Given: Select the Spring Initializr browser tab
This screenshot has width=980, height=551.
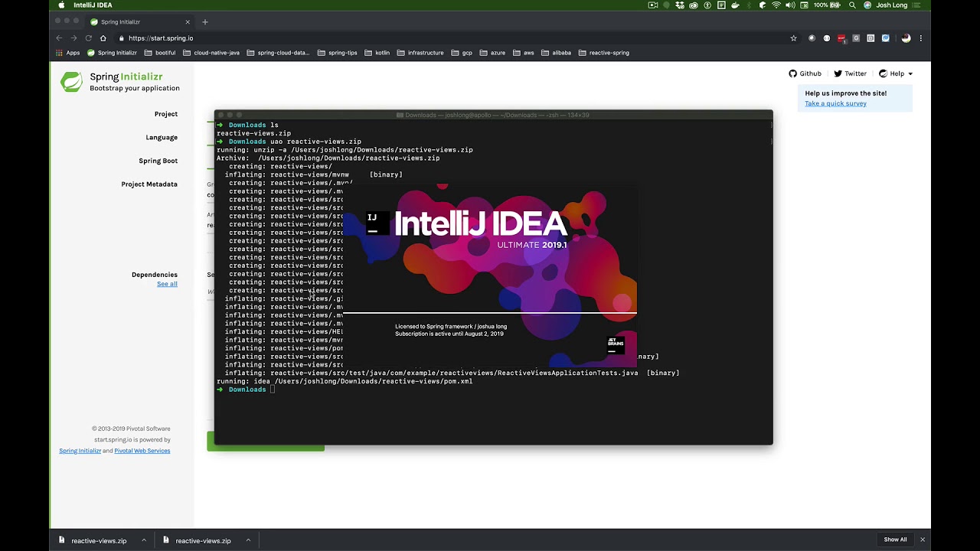Looking at the screenshot, I should click(140, 22).
